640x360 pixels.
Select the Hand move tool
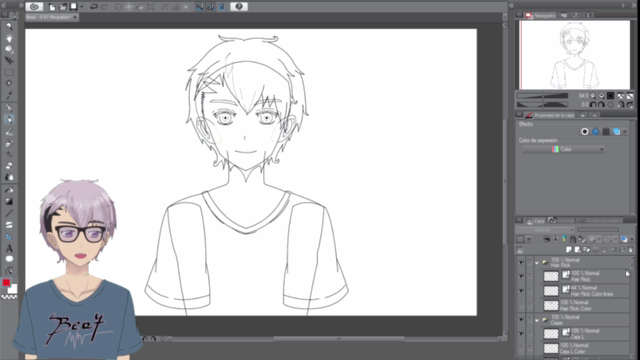click(9, 38)
